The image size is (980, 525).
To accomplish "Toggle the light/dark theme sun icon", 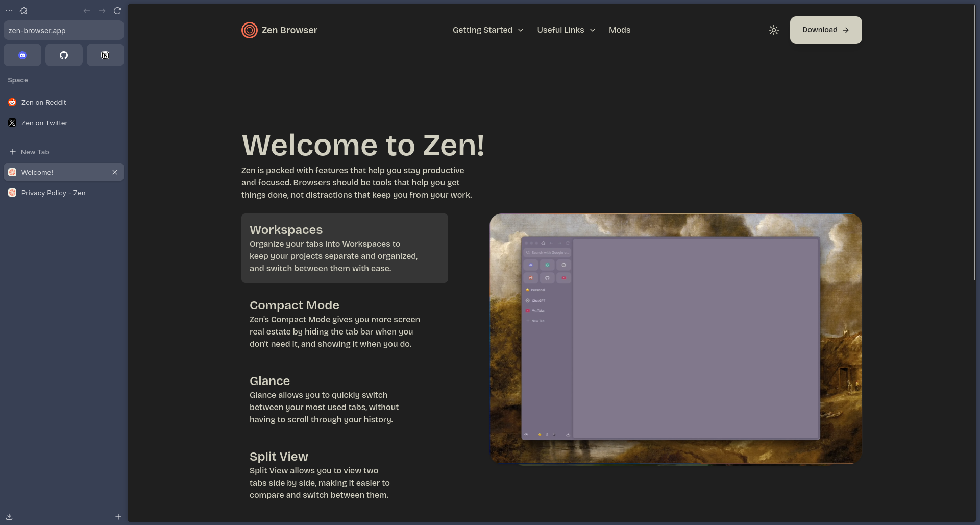I will click(x=774, y=30).
